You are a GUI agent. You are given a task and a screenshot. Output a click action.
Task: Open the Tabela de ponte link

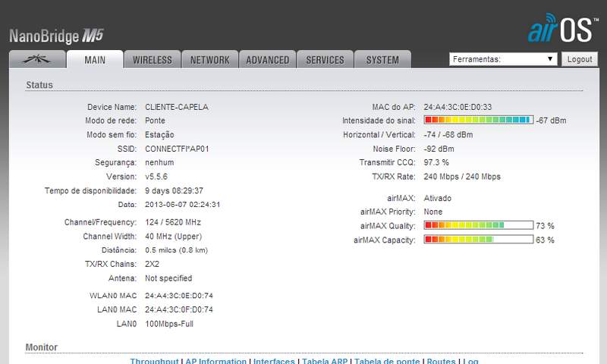coord(387,360)
